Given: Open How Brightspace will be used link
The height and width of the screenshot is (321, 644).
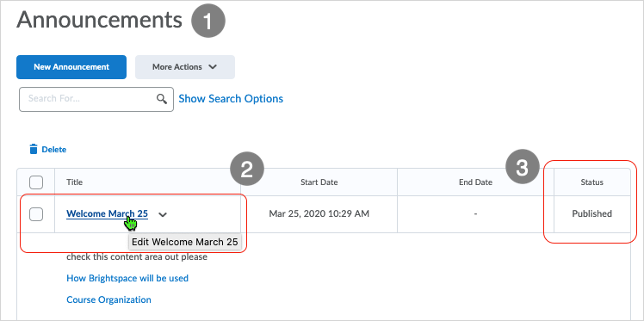Looking at the screenshot, I should pyautogui.click(x=127, y=278).
